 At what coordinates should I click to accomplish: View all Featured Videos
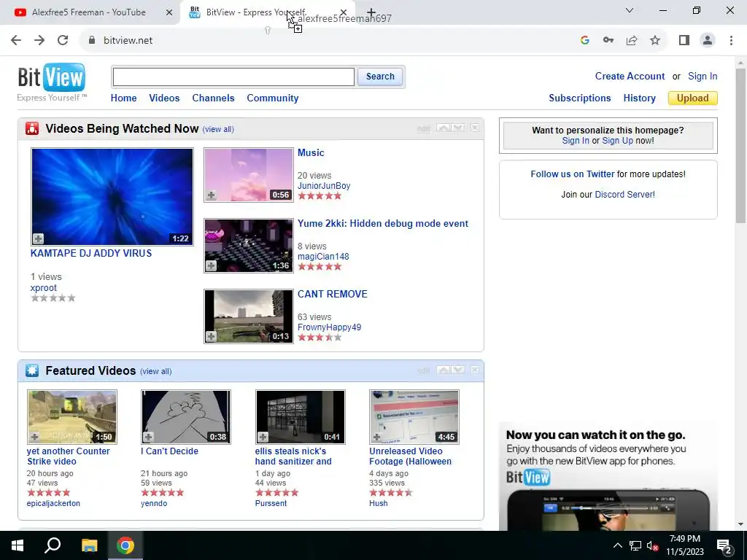coord(156,371)
